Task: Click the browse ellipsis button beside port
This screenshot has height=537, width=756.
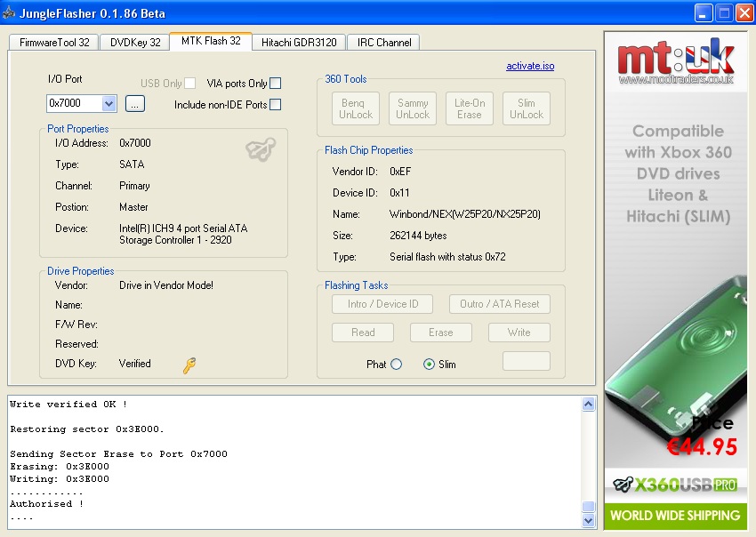Action: point(134,104)
